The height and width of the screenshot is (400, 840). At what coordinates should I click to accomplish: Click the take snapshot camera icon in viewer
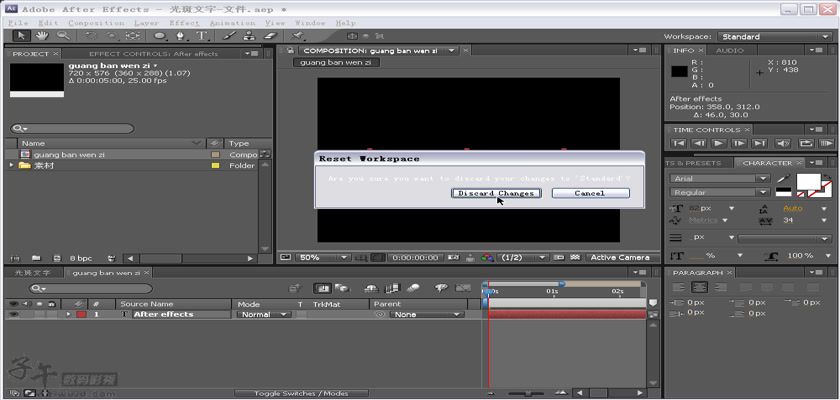(x=453, y=258)
